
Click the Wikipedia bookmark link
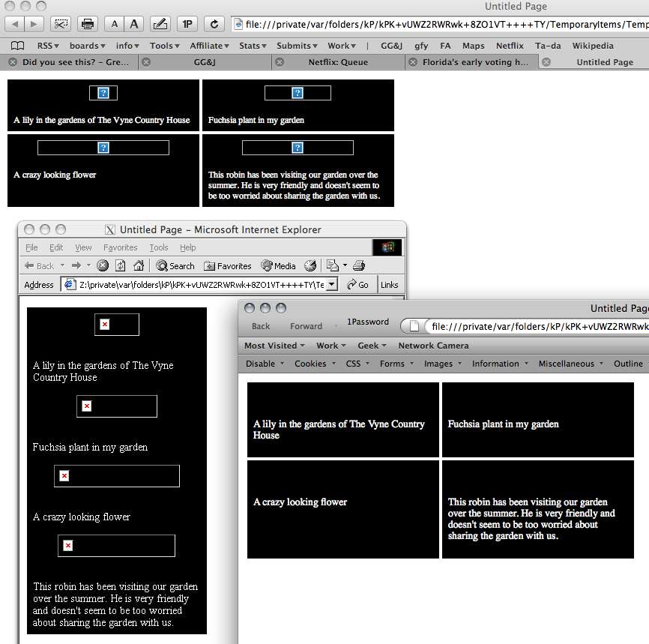tap(593, 46)
